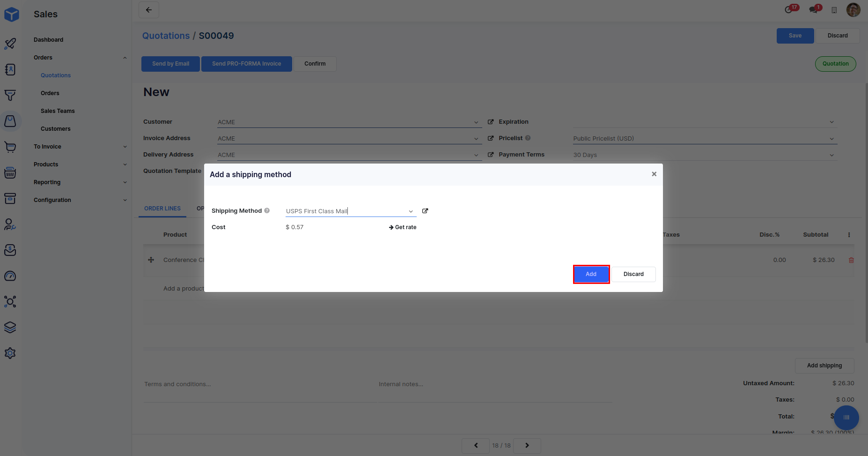This screenshot has height=456, width=868.
Task: Click Get rate link
Action: pos(403,227)
